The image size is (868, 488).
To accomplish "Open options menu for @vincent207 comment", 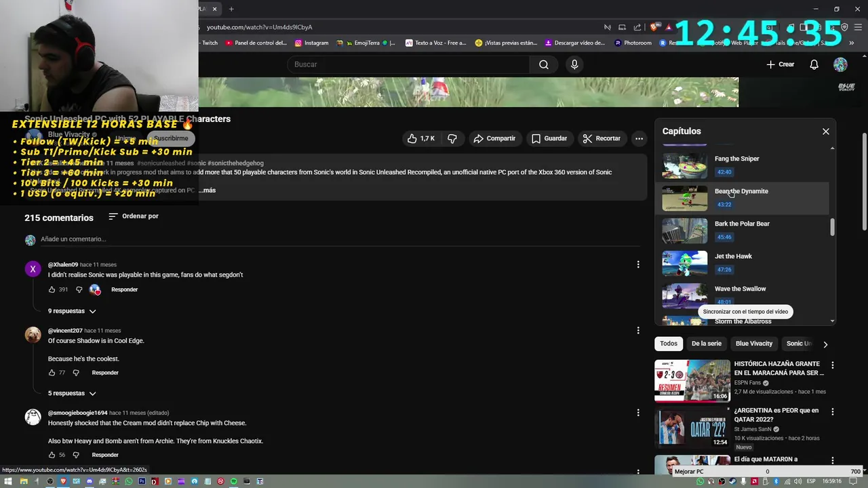I will point(637,331).
